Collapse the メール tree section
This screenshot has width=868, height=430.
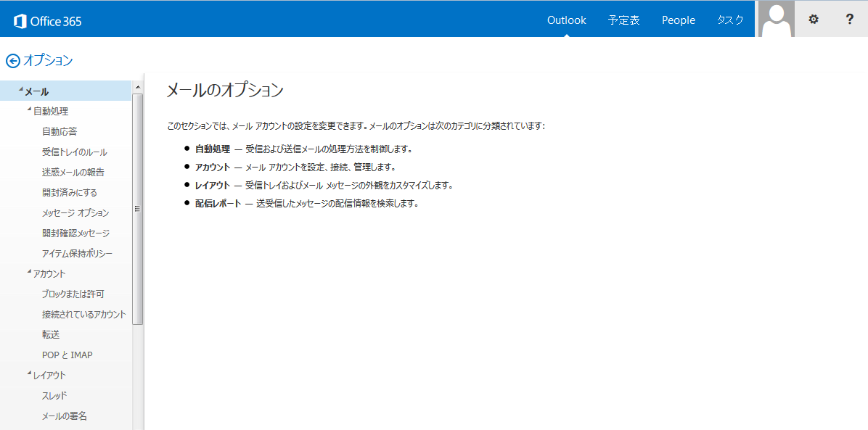coord(21,89)
